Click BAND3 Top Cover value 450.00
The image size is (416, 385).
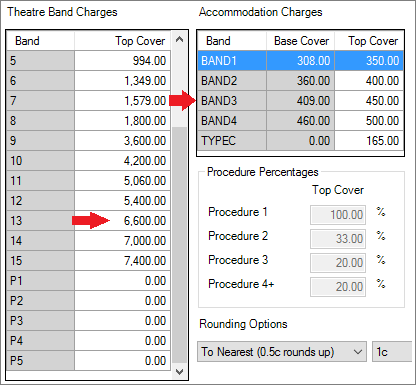pyautogui.click(x=369, y=101)
